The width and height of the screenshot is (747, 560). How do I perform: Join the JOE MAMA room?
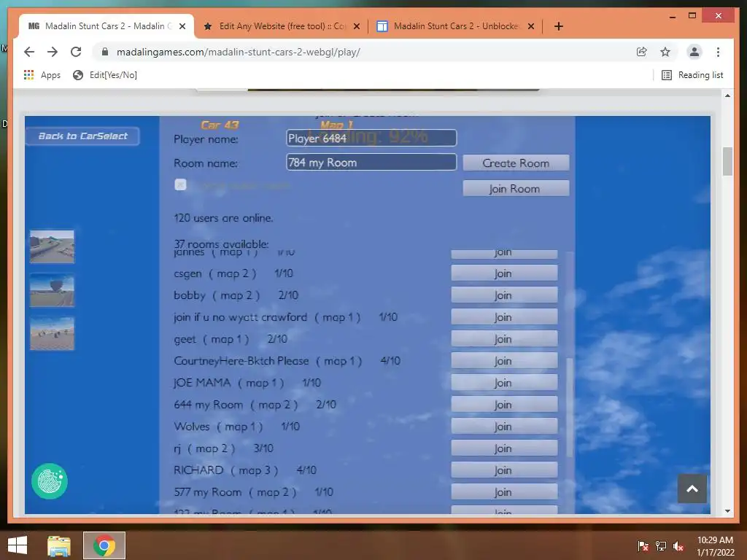click(x=504, y=383)
